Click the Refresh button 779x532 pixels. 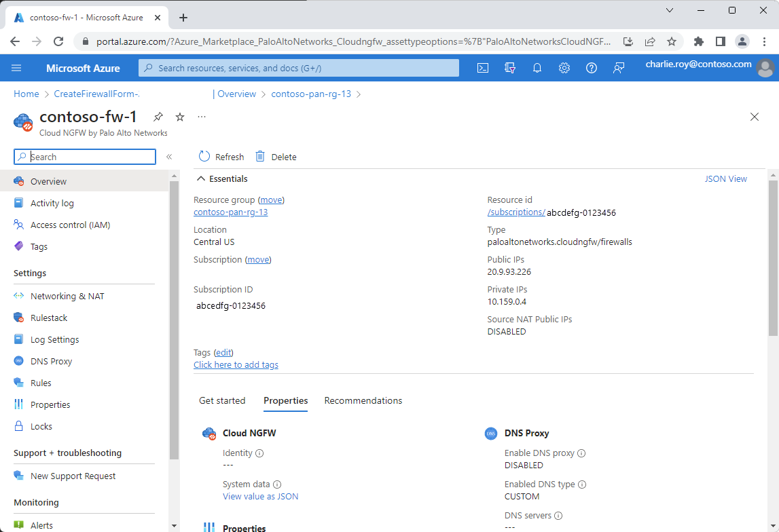click(221, 157)
